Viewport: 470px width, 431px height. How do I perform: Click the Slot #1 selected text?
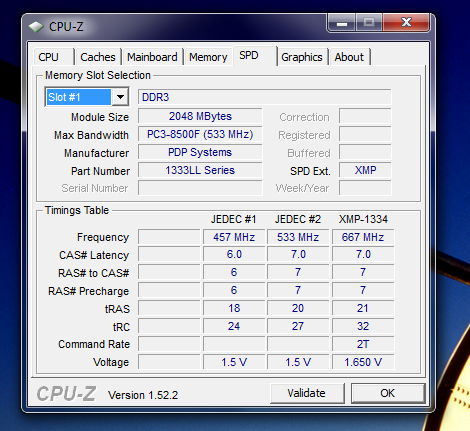(x=79, y=97)
